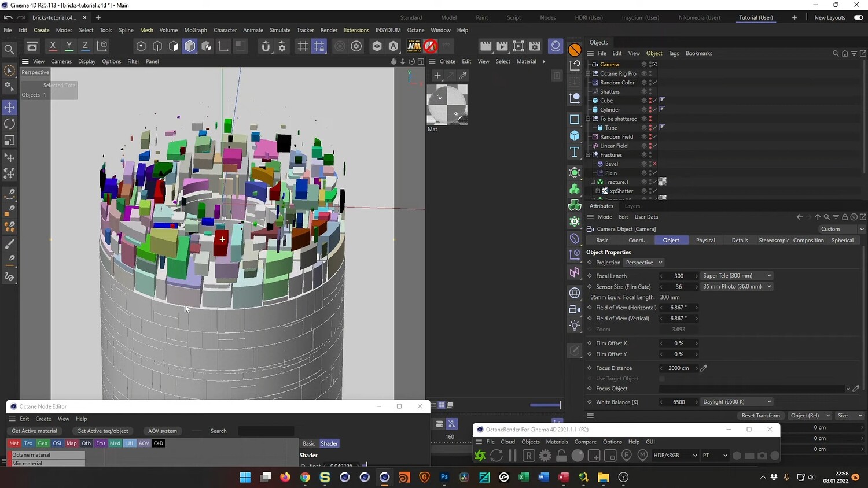Open the 35 mm Photo sensor dropdown
Image resolution: width=868 pixels, height=488 pixels.
pos(737,287)
